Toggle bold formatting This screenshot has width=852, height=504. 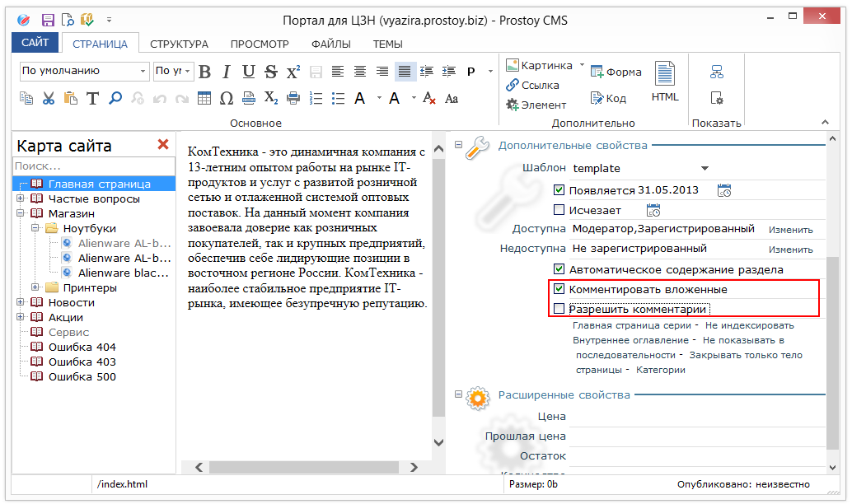click(x=204, y=72)
